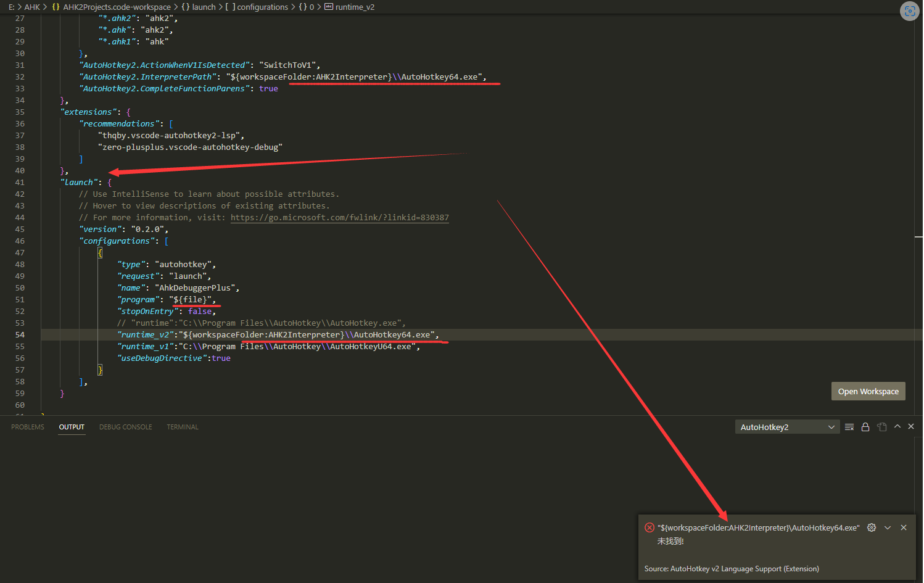Configure notification settings via gear icon
This screenshot has width=924, height=583.
872,527
